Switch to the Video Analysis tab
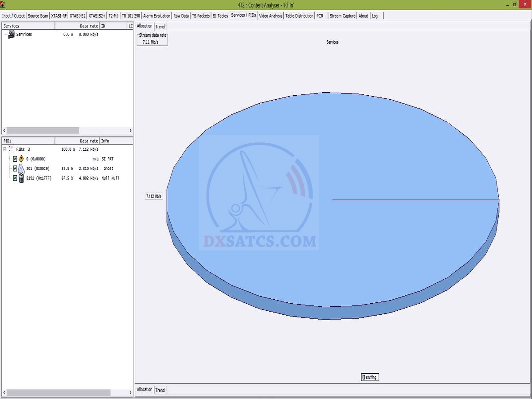Viewport: 532px width, 399px height. pos(270,16)
